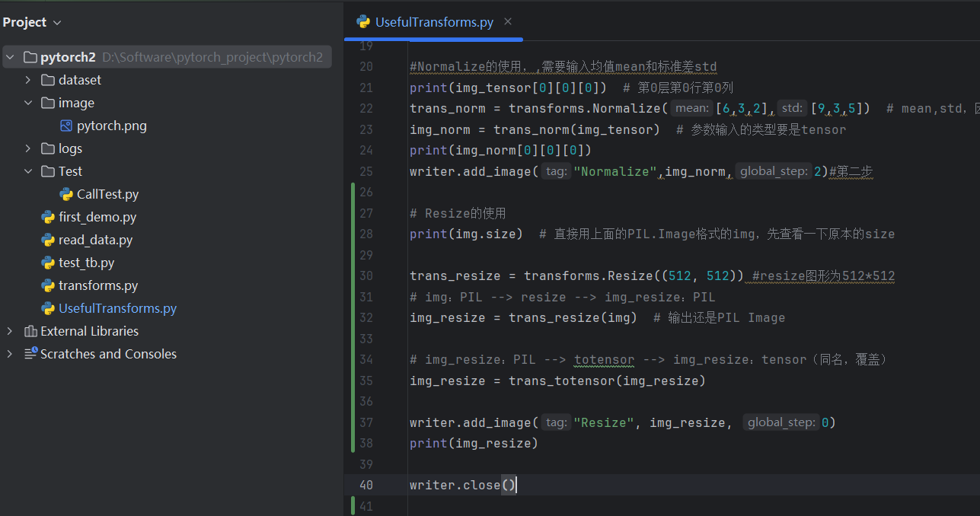980x516 pixels.
Task: Click the logs folder icon
Action: pos(49,148)
